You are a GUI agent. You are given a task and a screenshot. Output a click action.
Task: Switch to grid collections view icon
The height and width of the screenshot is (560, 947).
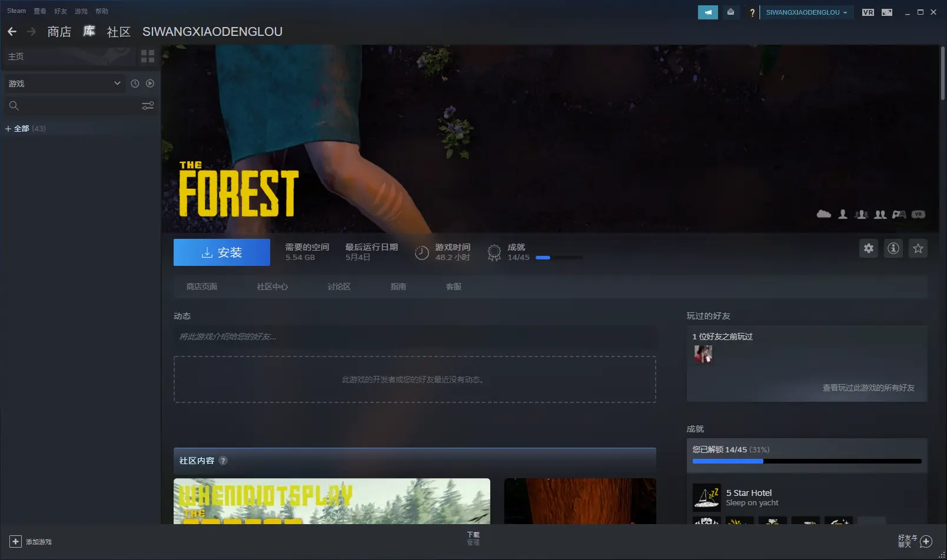148,56
